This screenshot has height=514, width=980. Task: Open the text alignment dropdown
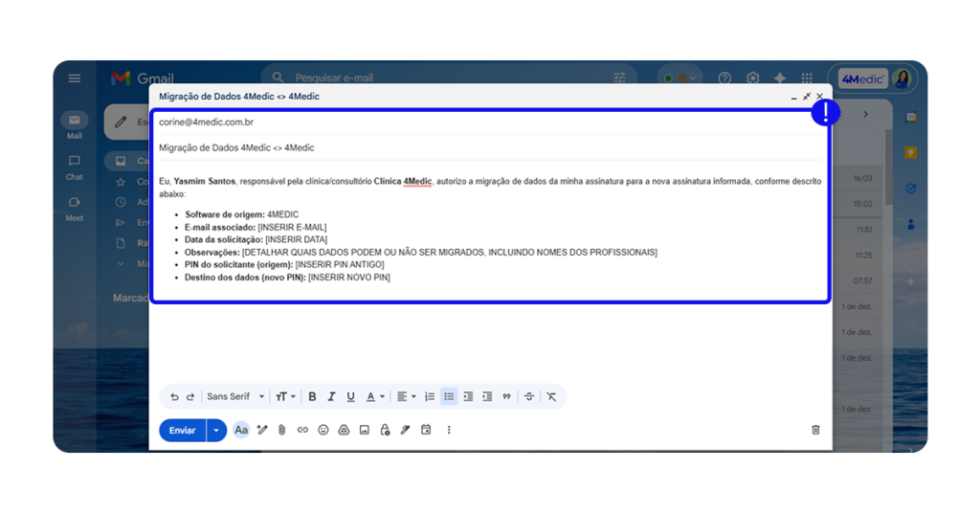coord(405,396)
